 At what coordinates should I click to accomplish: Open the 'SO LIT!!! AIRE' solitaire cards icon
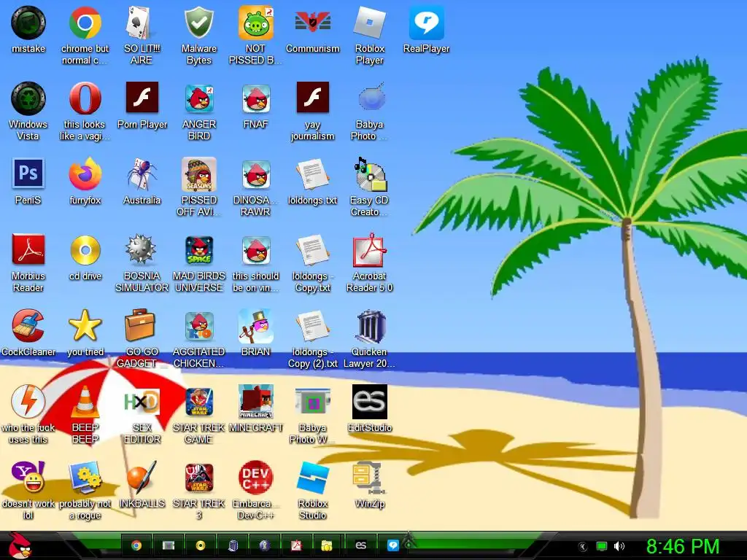[142, 23]
